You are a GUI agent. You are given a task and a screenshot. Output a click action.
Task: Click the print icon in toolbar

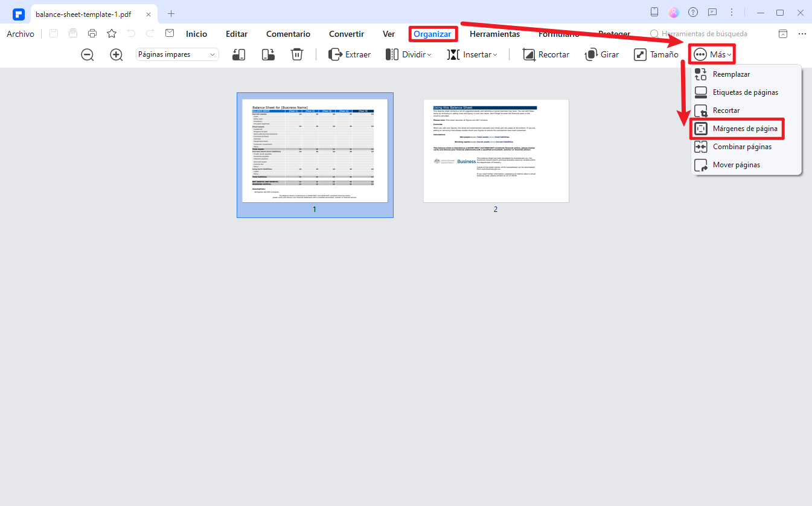[x=92, y=34]
